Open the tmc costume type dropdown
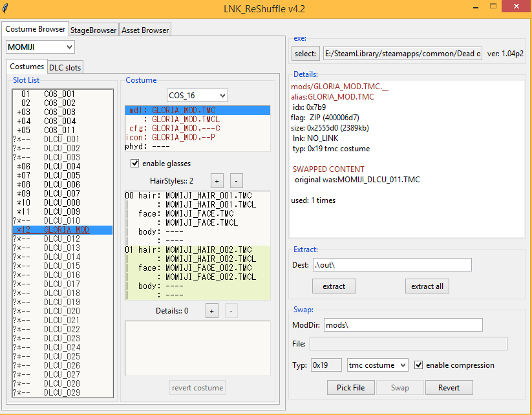532x415 pixels. tap(378, 365)
